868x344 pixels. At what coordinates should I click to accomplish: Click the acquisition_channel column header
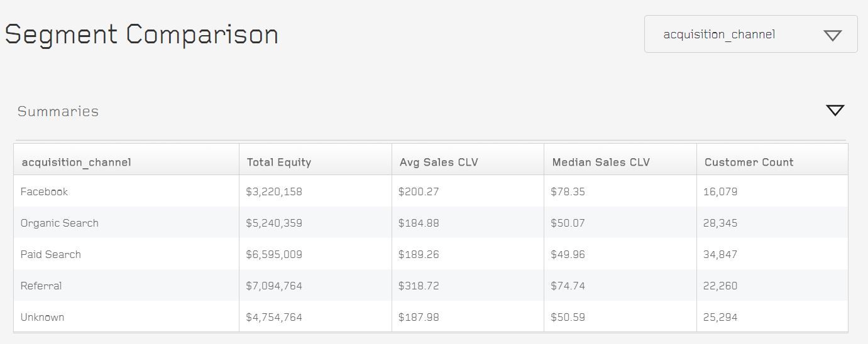pyautogui.click(x=76, y=162)
